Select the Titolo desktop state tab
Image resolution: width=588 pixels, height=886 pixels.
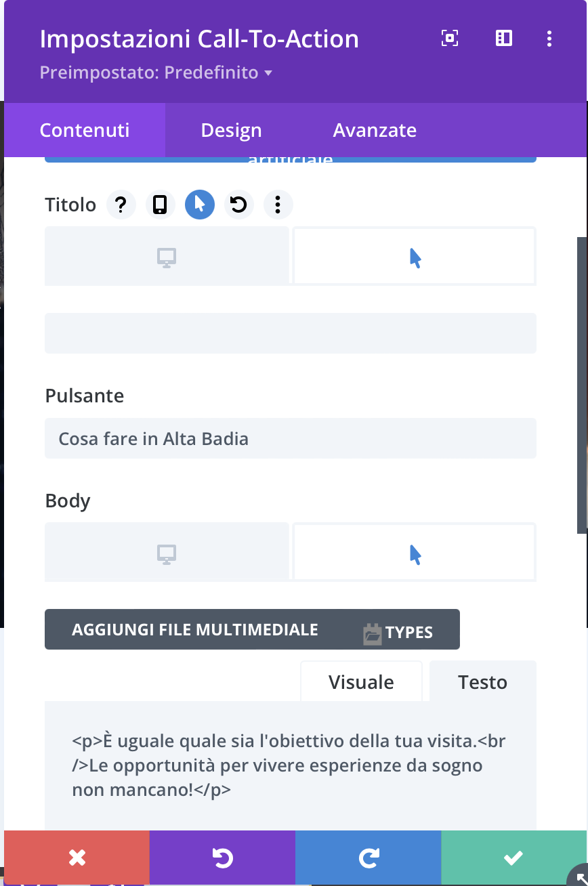click(167, 257)
